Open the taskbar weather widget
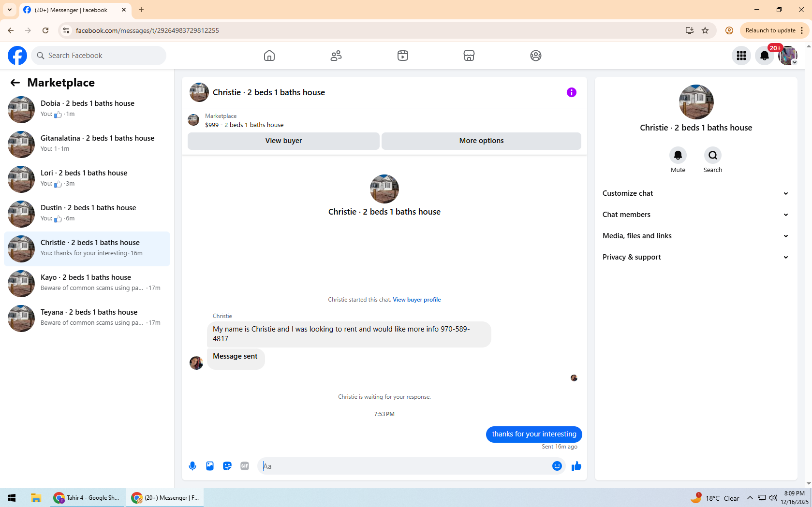 [x=715, y=498]
